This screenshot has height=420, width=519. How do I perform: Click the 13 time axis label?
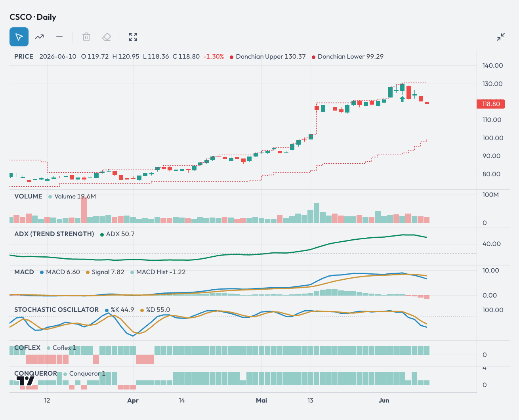click(310, 400)
